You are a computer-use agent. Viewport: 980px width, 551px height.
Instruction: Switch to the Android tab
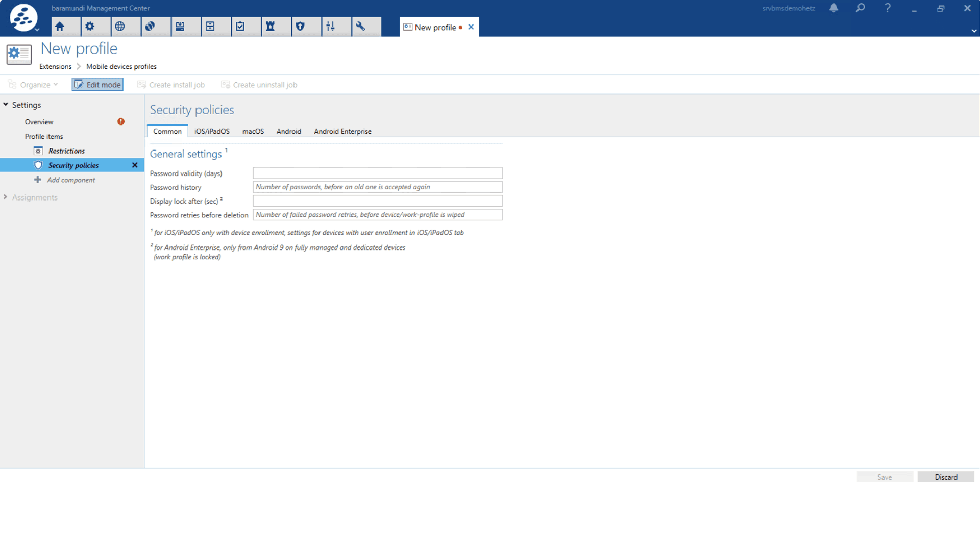289,131
